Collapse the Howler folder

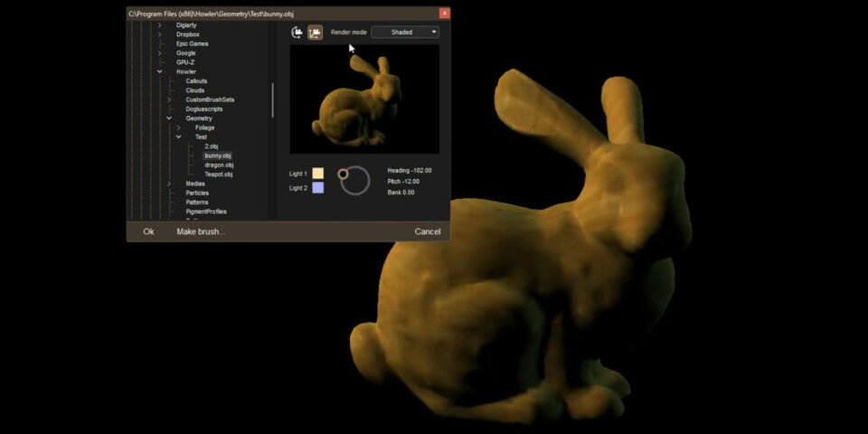(160, 71)
